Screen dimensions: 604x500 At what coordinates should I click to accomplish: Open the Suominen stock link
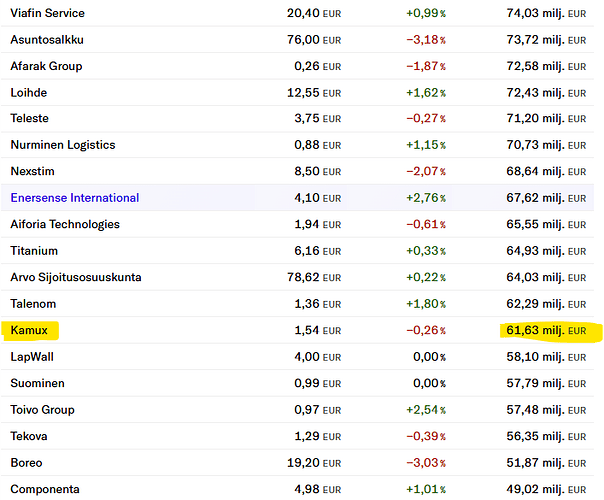coord(37,383)
